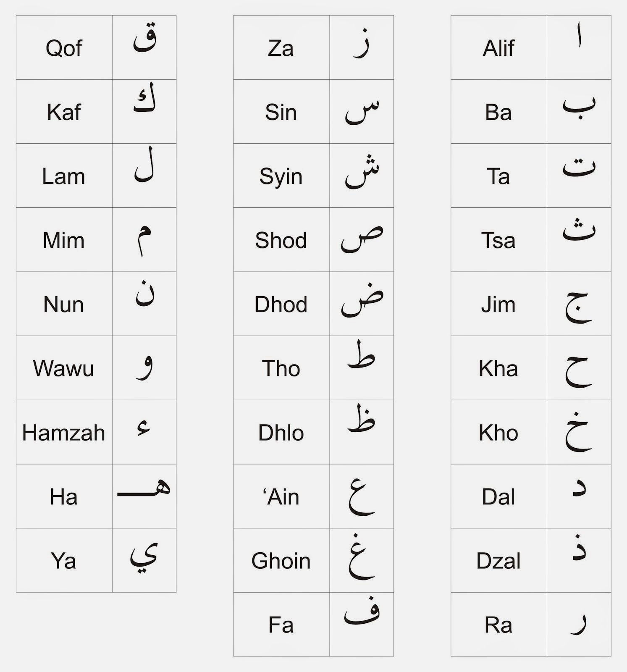
Task: Click the Arabic Ya letter glyph
Action: click(x=144, y=557)
